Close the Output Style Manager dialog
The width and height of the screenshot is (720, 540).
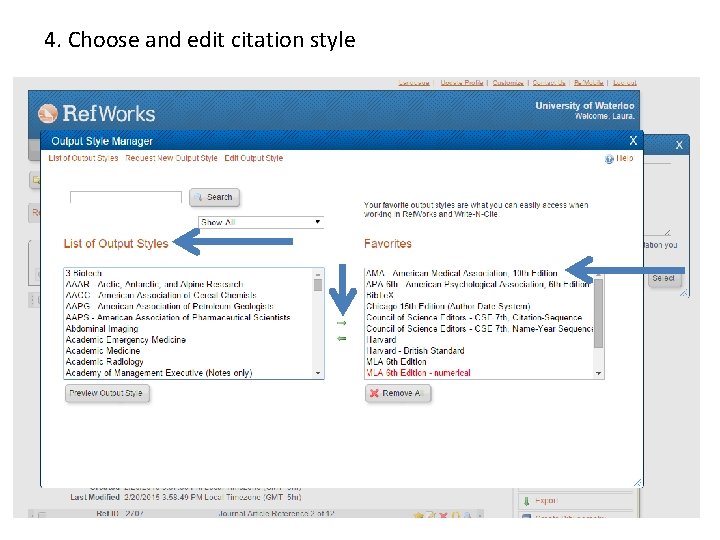633,141
